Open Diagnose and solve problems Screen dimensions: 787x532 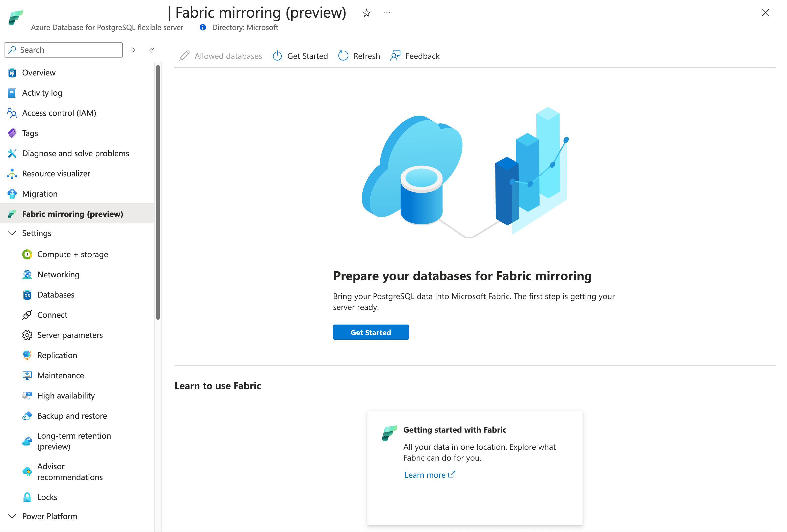[75, 153]
